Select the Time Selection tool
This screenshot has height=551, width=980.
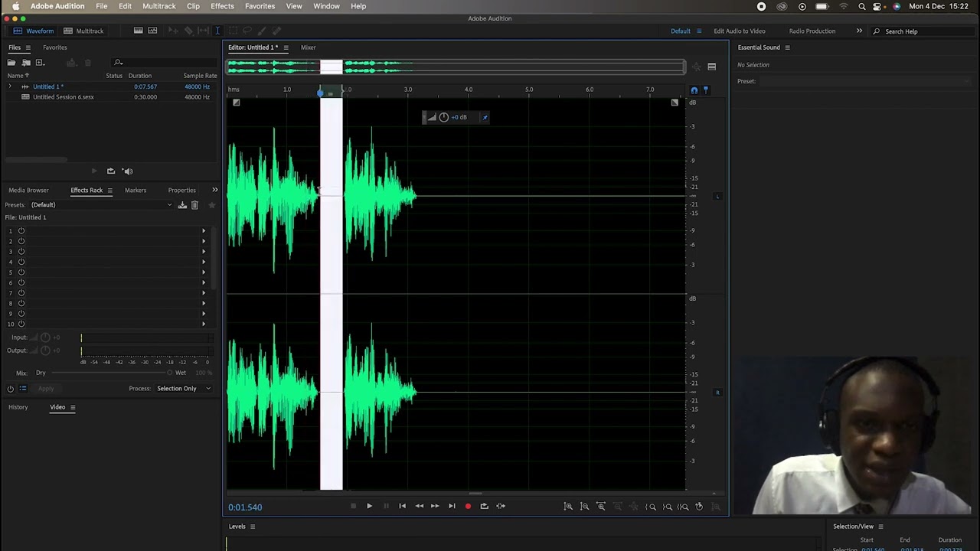pos(217,31)
